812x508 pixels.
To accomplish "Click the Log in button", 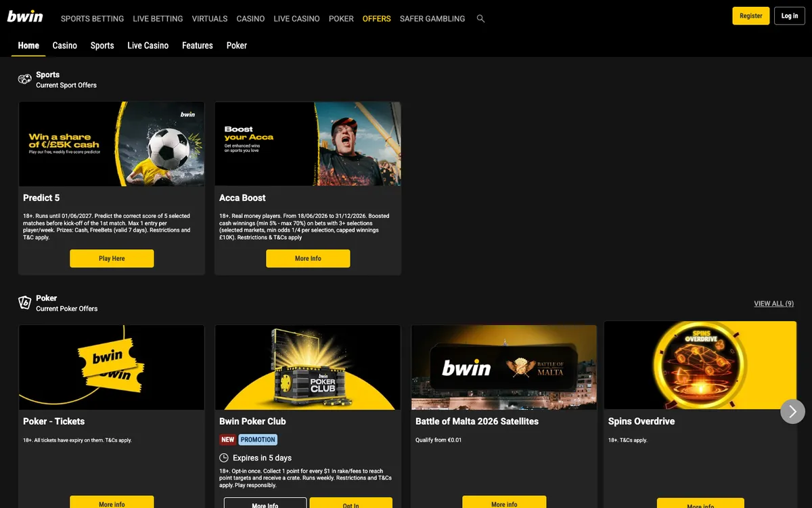I will click(790, 16).
